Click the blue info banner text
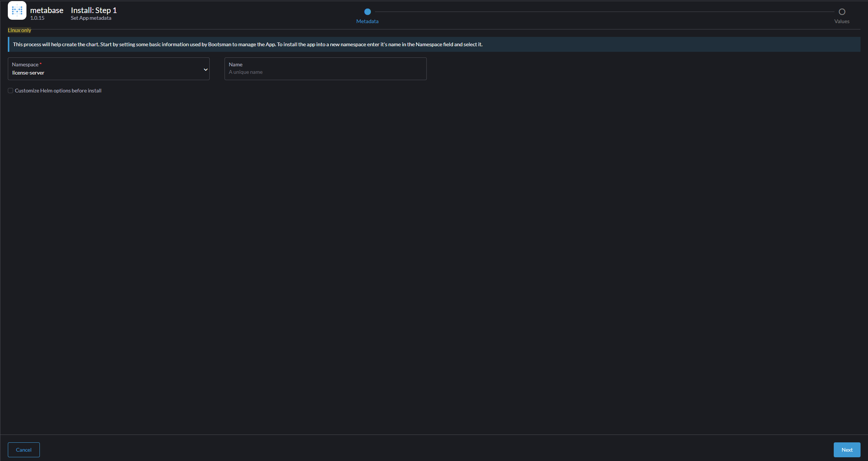 (x=248, y=44)
